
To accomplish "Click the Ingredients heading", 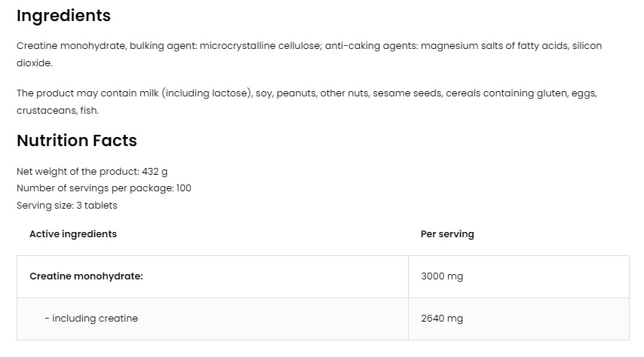I will coord(63,16).
